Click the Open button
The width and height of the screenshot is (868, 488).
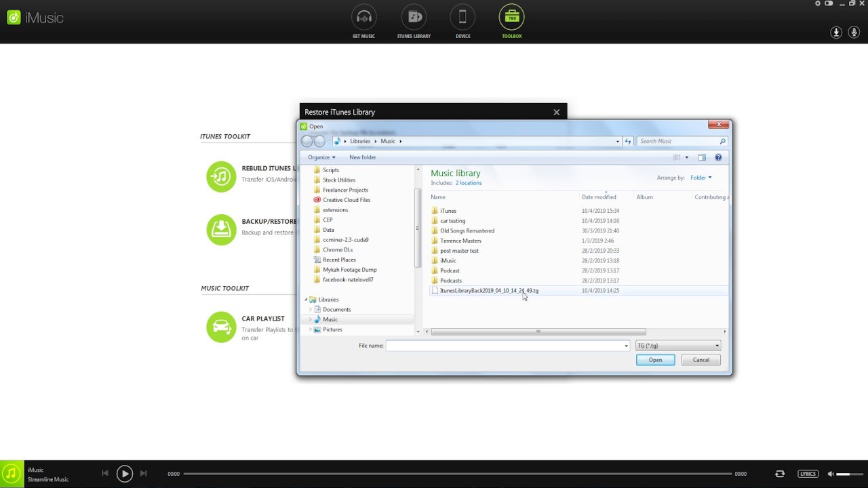[x=655, y=360]
